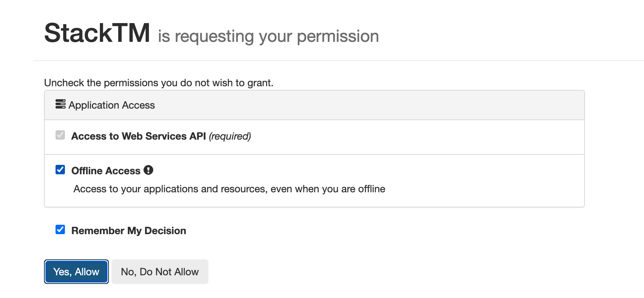
Task: Click blank area of Web Services API row
Action: click(x=415, y=137)
